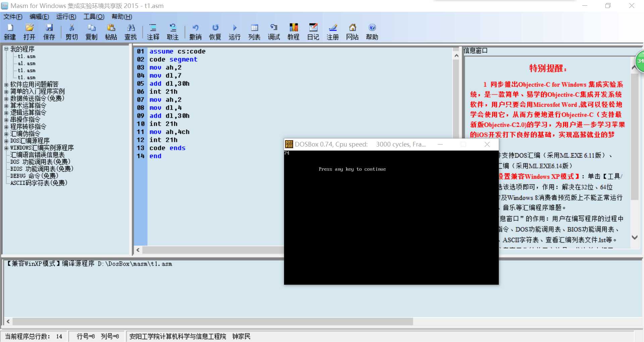Click the 行号=8 status bar entry

86,336
